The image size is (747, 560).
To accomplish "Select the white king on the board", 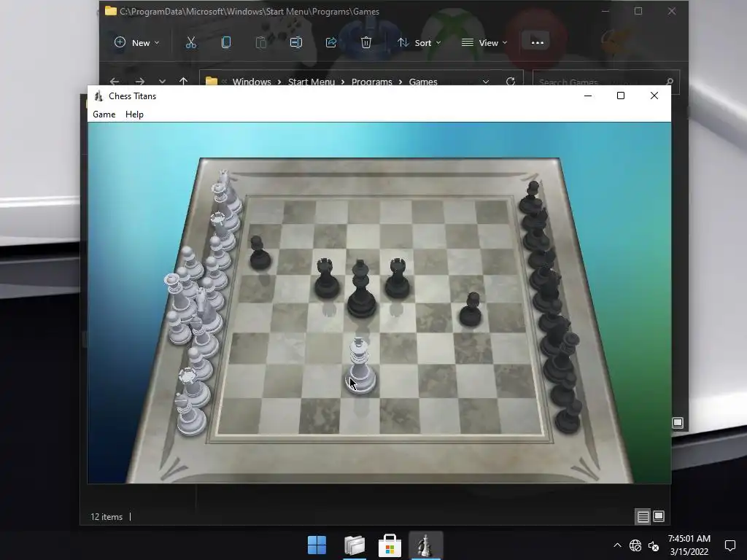I will pyautogui.click(x=360, y=366).
